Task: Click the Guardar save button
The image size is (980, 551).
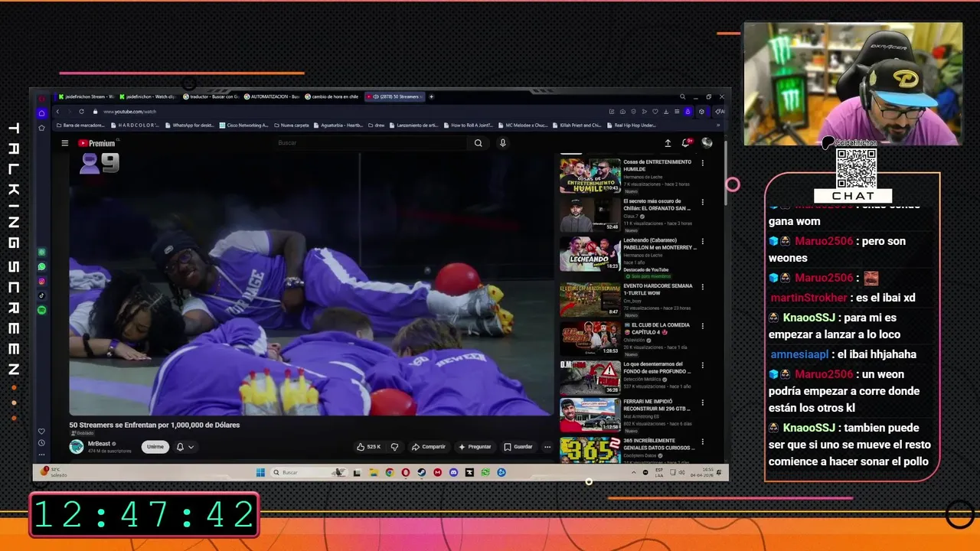Action: 518,447
